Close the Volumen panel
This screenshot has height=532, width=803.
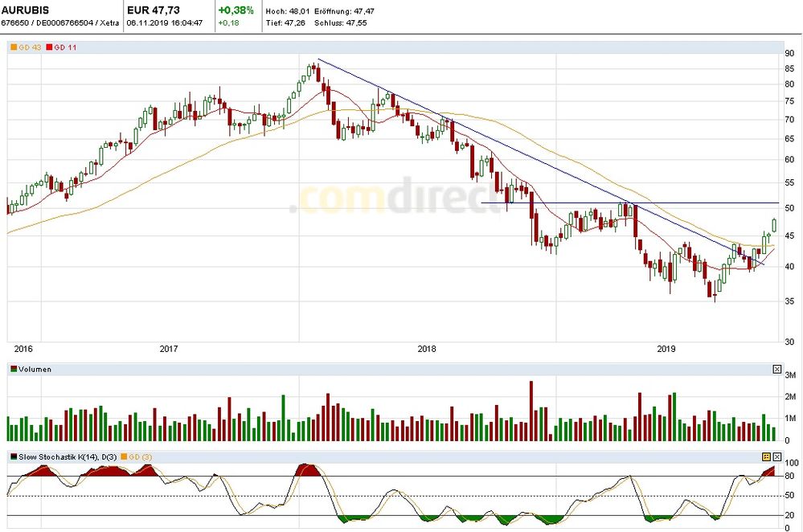[776, 370]
